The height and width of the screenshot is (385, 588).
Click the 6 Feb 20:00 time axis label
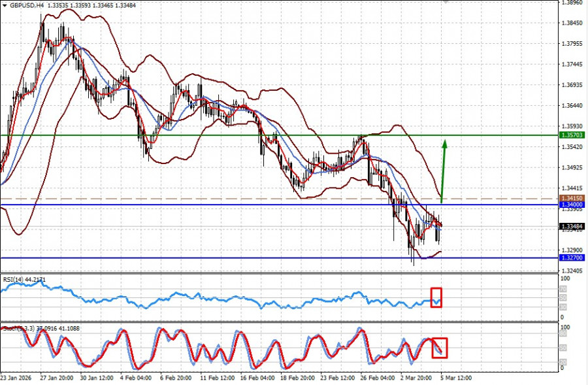176,378
